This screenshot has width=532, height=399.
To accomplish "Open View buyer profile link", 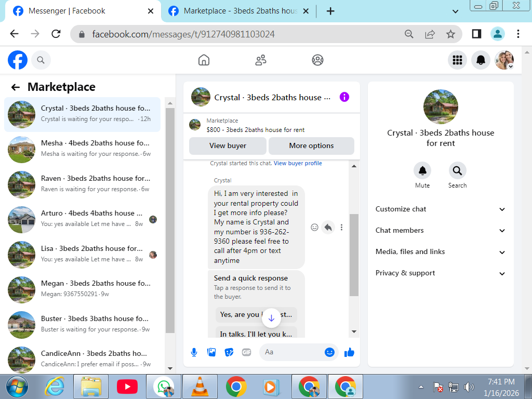I will tap(298, 163).
